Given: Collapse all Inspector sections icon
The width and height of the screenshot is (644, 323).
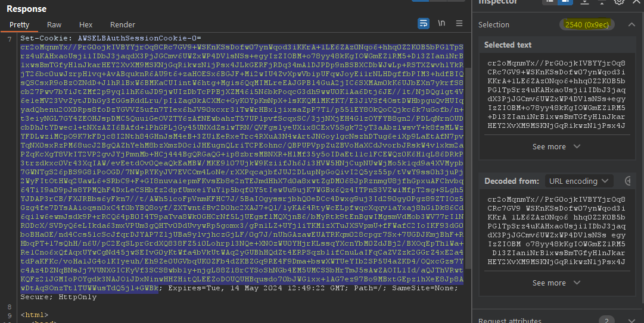Looking at the screenshot, I should tap(602, 2).
